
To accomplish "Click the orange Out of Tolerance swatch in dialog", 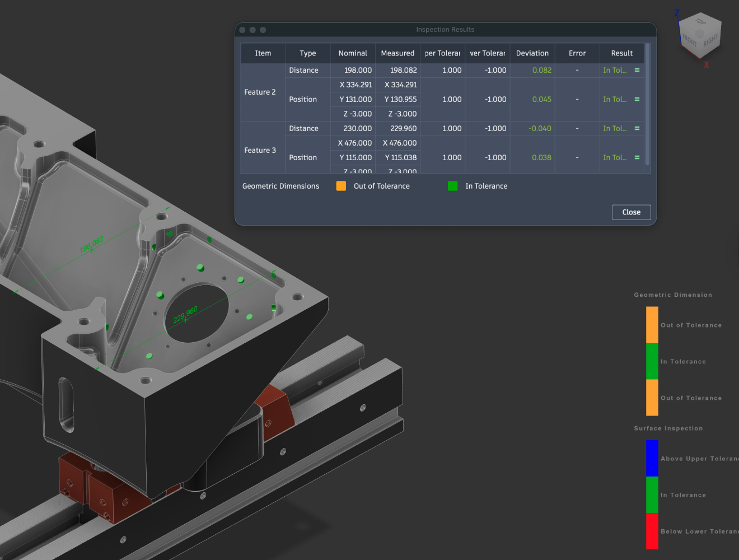I will click(x=341, y=186).
